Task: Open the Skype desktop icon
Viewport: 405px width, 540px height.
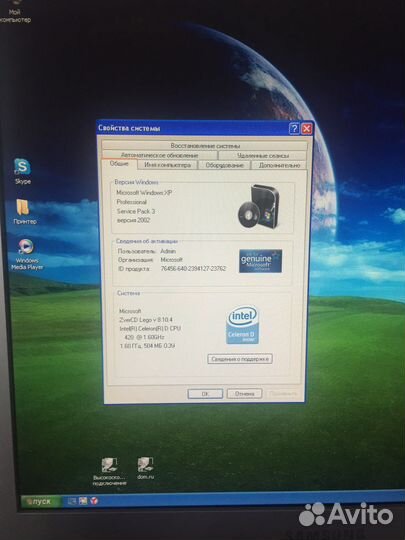Action: (x=22, y=171)
